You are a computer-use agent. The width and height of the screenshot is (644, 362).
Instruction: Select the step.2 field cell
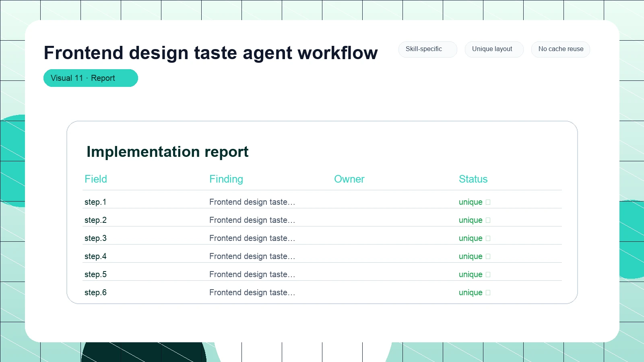95,220
